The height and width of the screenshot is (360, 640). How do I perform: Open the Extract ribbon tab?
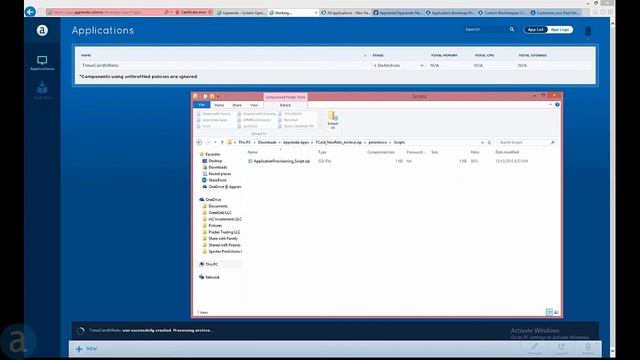click(285, 105)
